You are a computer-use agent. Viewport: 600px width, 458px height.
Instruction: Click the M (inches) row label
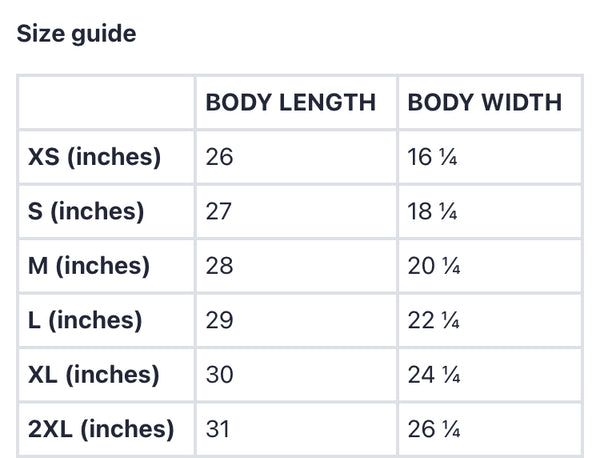click(x=89, y=266)
